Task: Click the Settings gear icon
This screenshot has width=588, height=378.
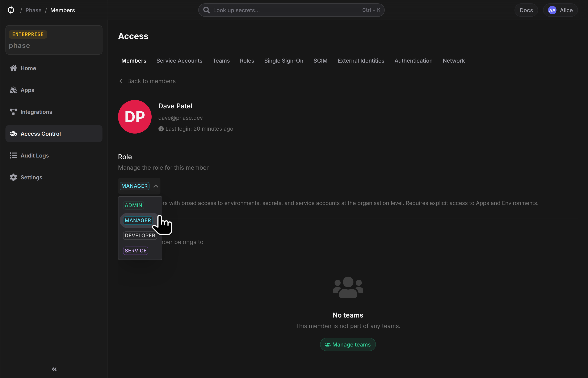Action: click(x=13, y=177)
